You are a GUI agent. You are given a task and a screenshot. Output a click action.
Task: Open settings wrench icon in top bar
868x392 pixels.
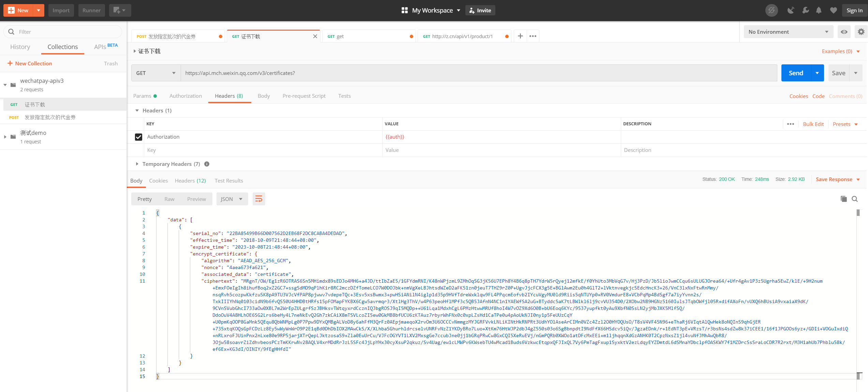(805, 10)
